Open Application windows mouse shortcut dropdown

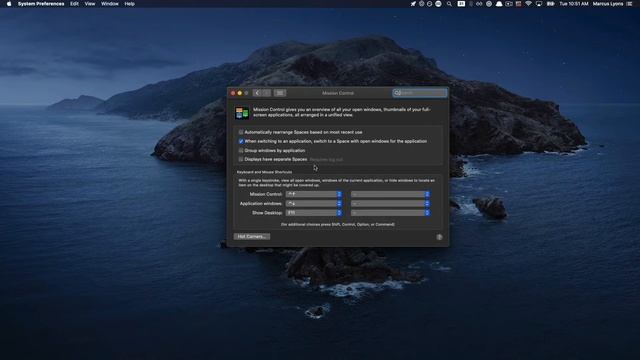coord(390,203)
